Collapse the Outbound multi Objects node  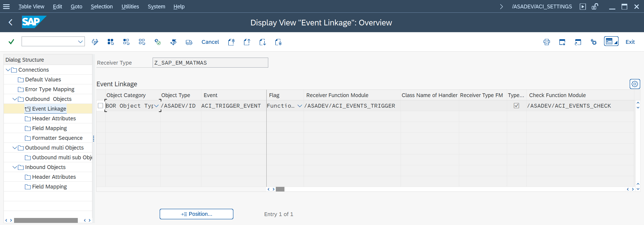coord(15,148)
